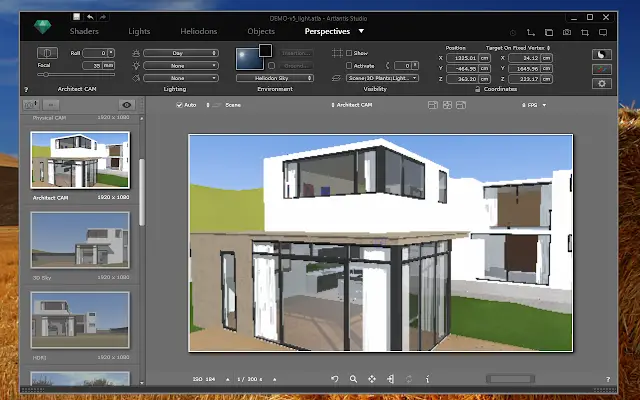Open the FPS dropdown
Viewport: 640px width, 400px height.
pyautogui.click(x=534, y=105)
